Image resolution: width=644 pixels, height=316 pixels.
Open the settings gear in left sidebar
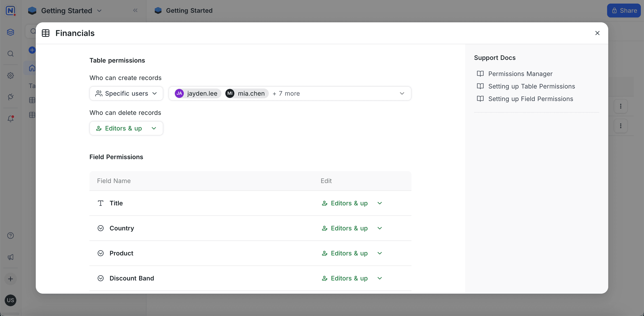tap(10, 76)
